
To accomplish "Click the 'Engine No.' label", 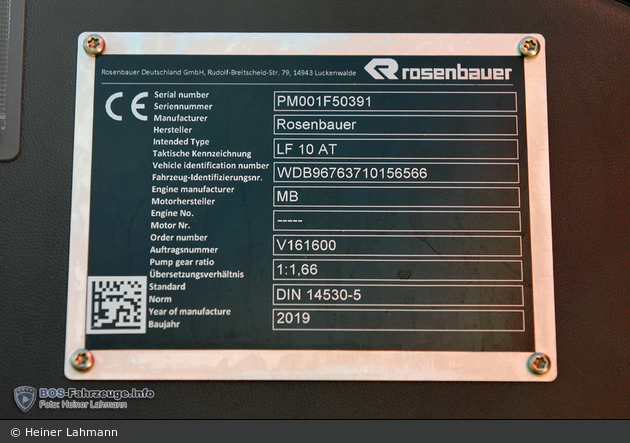I will (x=172, y=213).
